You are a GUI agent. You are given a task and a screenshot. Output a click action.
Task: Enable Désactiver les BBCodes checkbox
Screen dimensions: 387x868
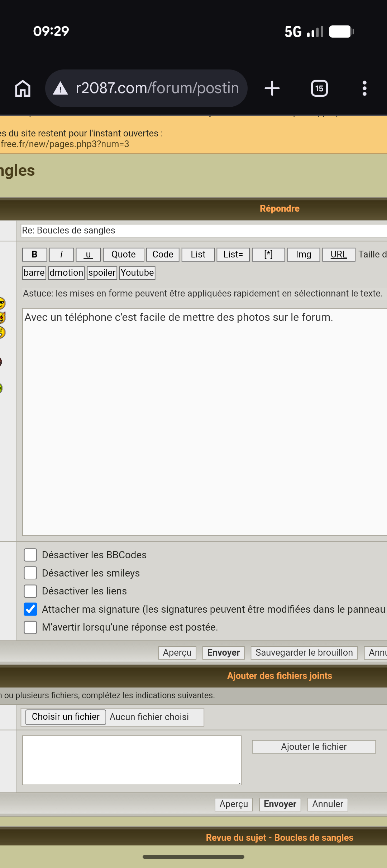coord(30,555)
